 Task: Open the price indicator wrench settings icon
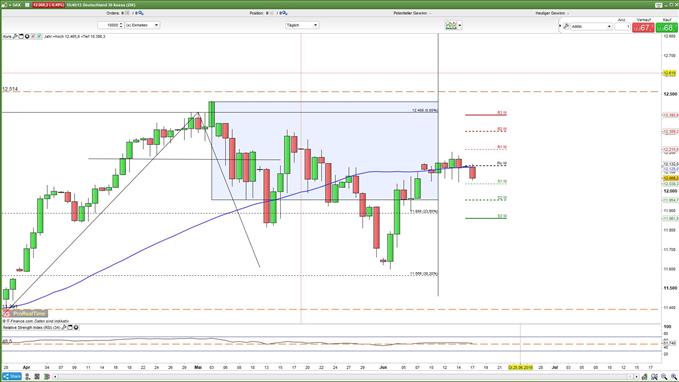[15, 36]
